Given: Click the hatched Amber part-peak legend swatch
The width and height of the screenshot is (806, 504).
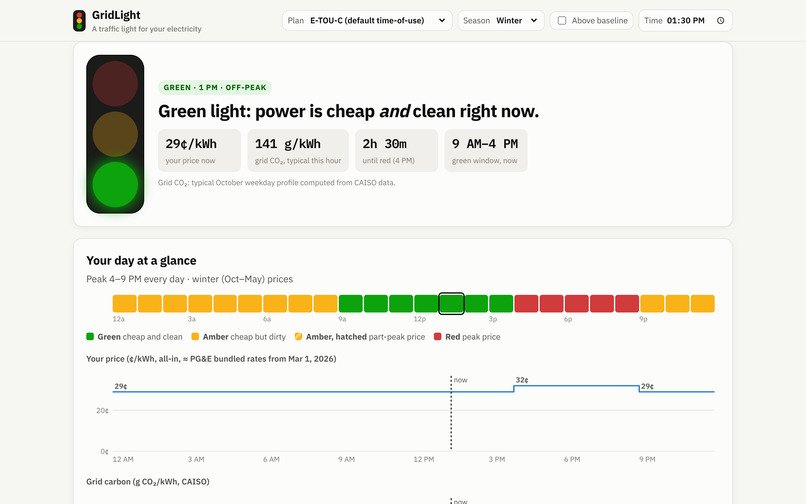Looking at the screenshot, I should pyautogui.click(x=298, y=337).
